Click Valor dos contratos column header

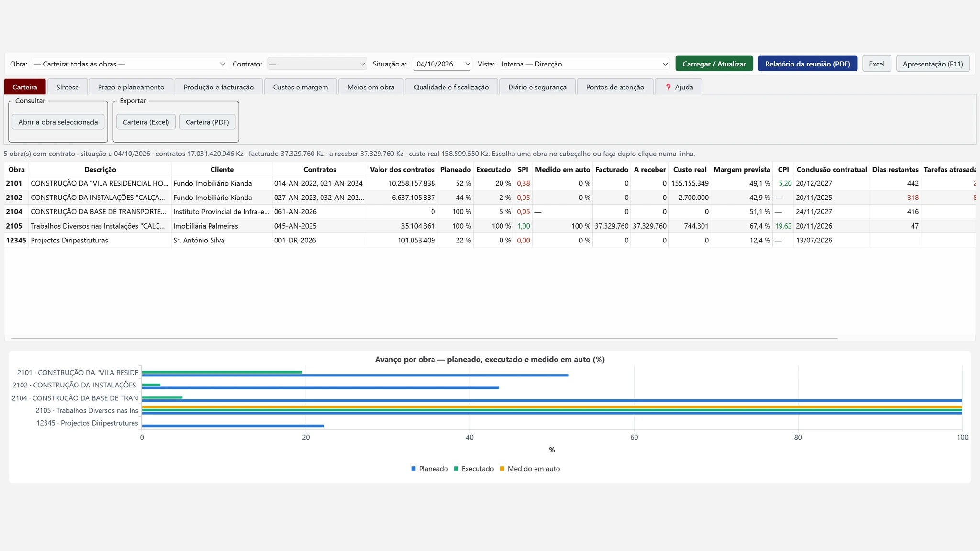402,169
